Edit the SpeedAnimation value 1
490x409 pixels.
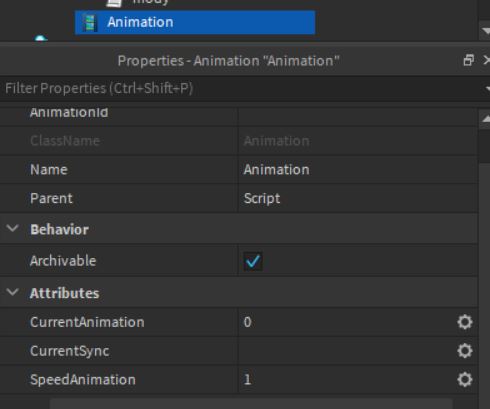tap(347, 379)
